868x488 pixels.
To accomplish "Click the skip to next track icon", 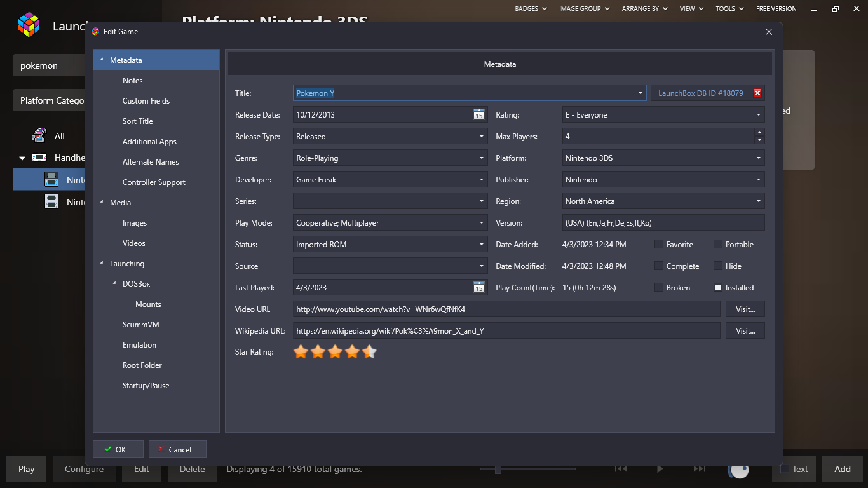I will 699,469.
